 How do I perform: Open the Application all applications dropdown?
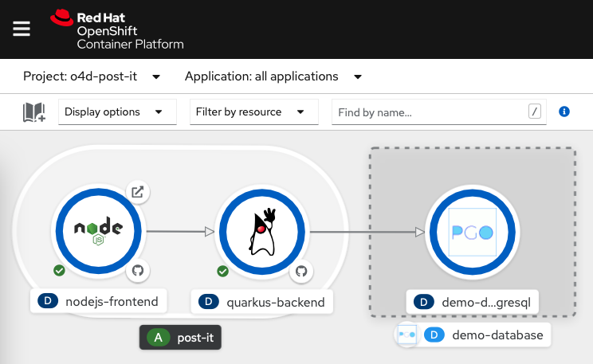[273, 76]
